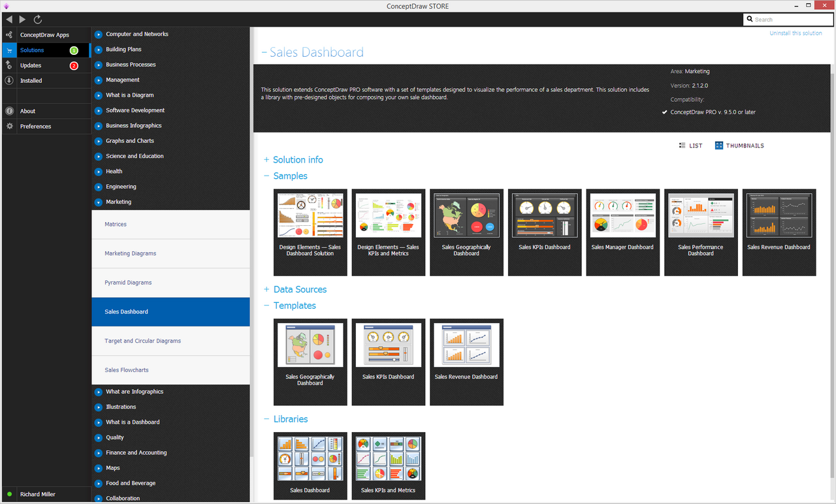This screenshot has height=504, width=836.
Task: Open Sales KPIs and Metrics library
Action: point(388,466)
